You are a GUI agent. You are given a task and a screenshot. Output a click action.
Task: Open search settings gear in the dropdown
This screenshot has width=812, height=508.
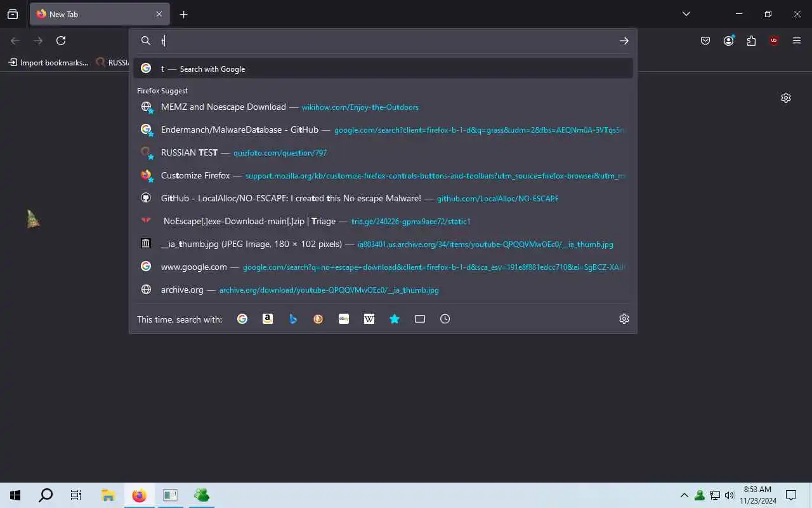624,319
